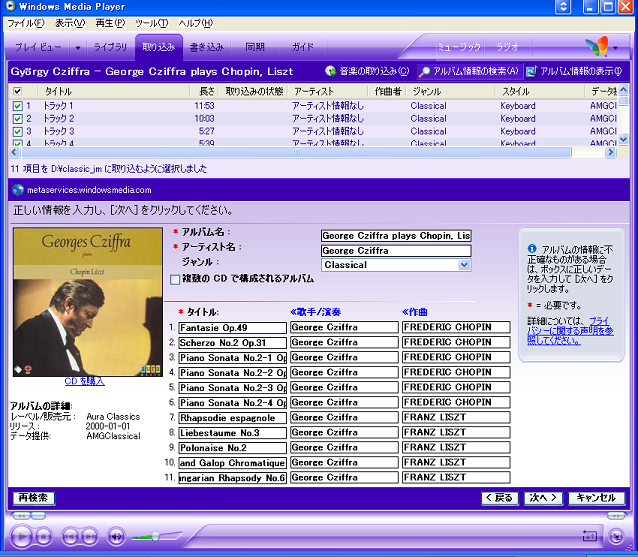Click the 再検索 button
The image size is (638, 557).
pos(33,498)
